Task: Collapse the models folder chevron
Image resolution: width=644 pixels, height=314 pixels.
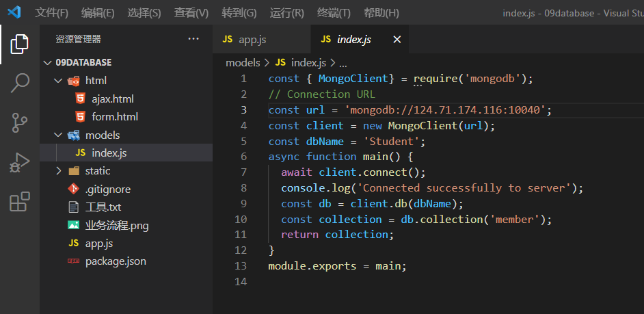Action: (58, 135)
